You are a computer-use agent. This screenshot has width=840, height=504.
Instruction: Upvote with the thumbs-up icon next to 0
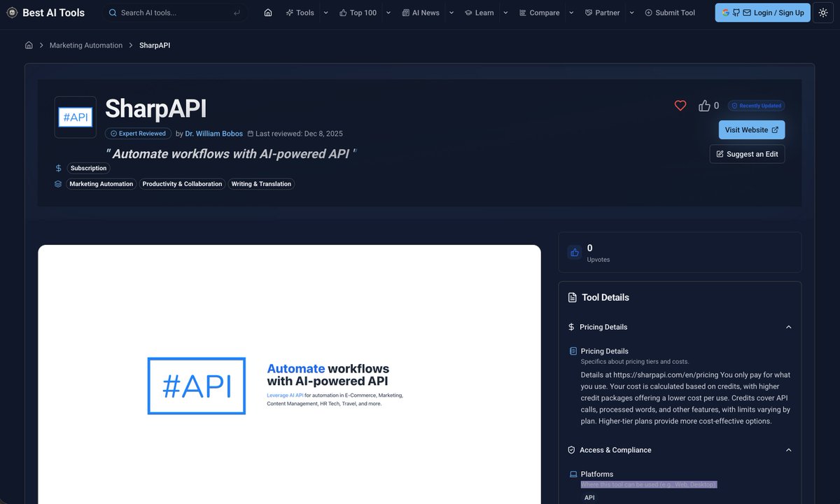(x=704, y=106)
